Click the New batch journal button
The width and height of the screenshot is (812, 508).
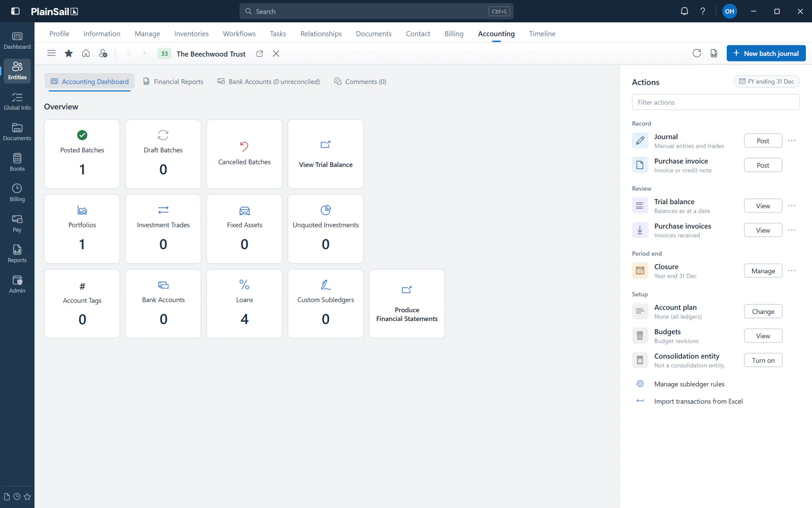click(766, 53)
